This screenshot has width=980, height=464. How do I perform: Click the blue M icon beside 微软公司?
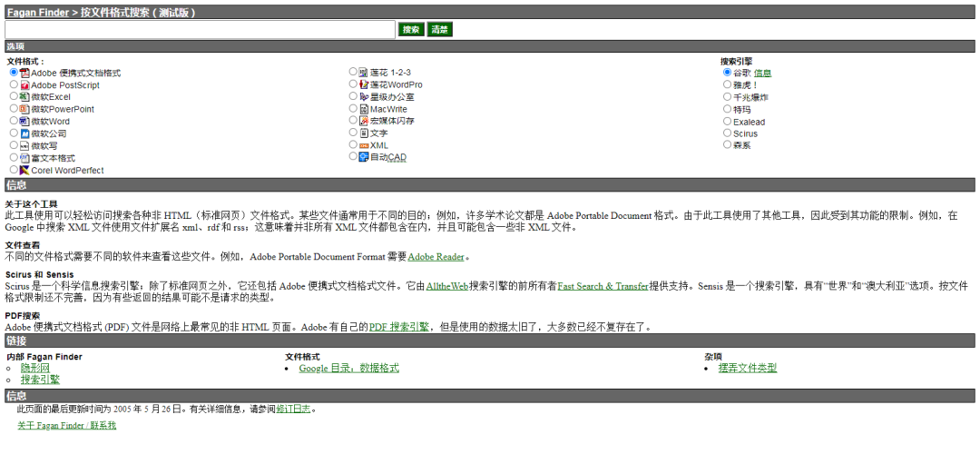click(x=24, y=133)
